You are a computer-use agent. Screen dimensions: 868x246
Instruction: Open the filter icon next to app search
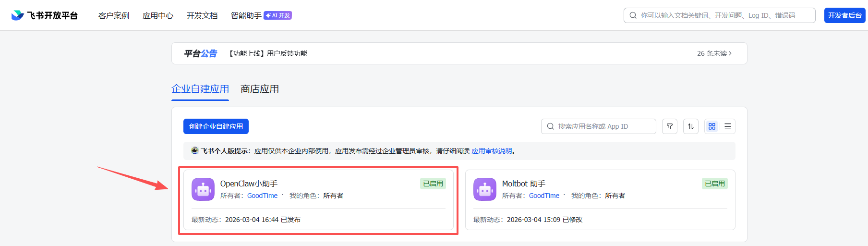coord(669,126)
